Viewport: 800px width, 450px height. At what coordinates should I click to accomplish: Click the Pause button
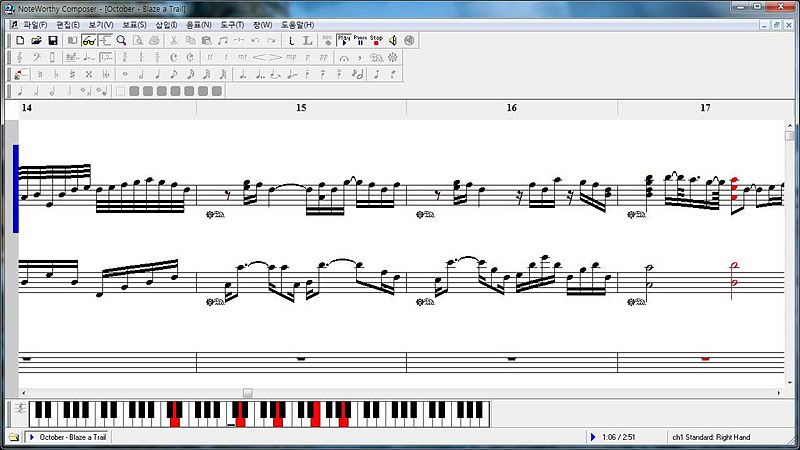pos(360,40)
